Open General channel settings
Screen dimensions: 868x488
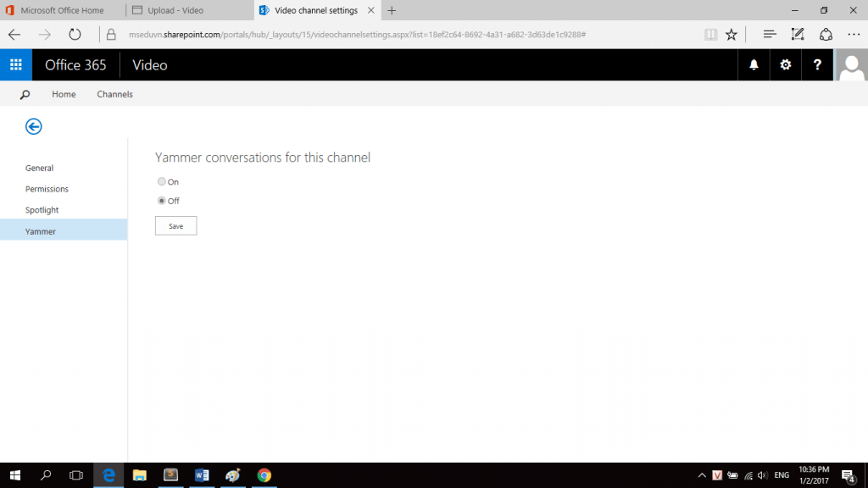39,169
